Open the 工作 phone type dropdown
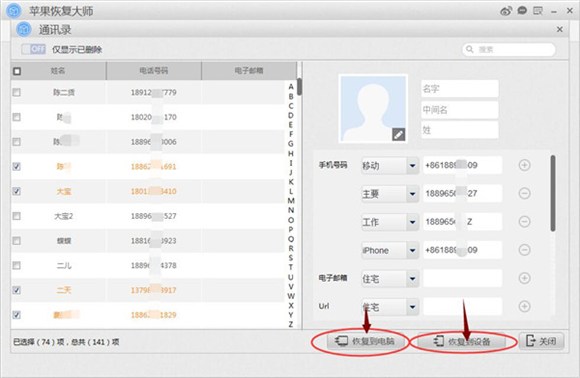The image size is (580, 378). 412,222
